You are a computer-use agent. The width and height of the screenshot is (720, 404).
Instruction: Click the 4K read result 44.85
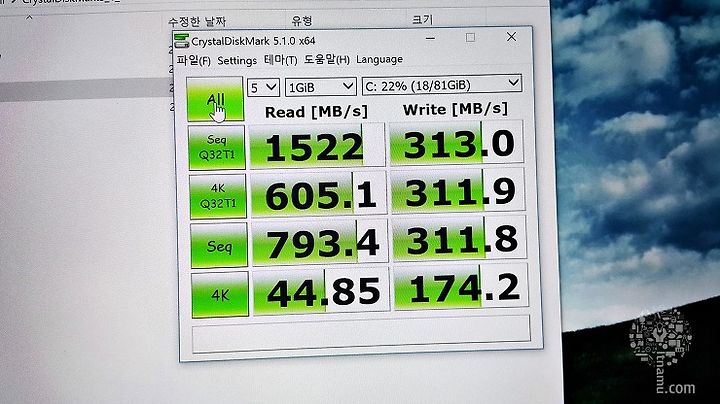pos(321,292)
